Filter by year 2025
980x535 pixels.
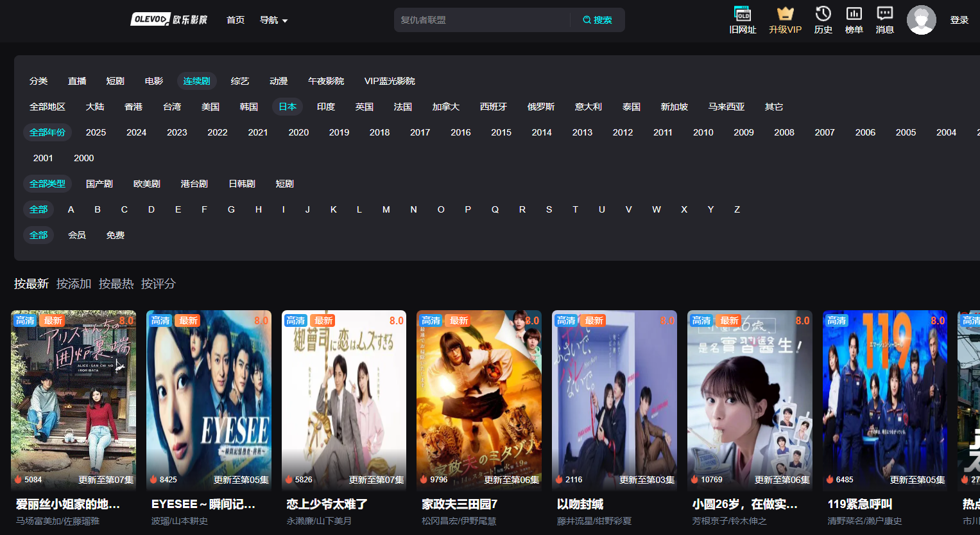click(96, 132)
